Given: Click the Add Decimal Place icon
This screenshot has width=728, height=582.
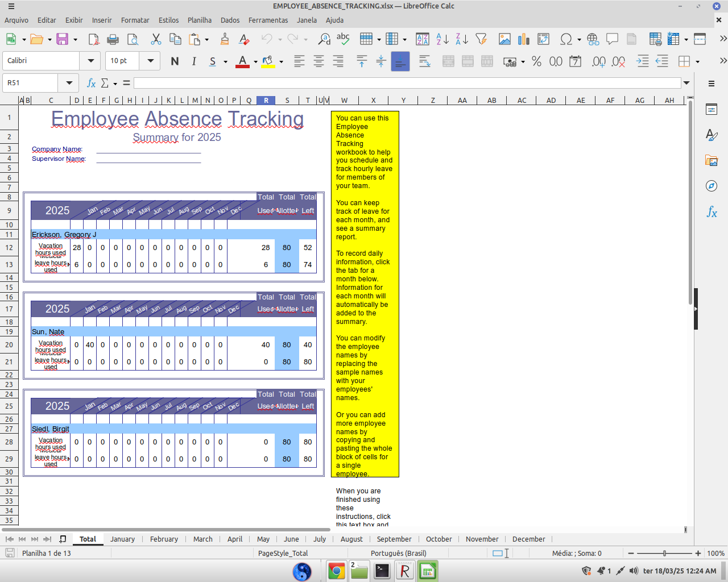Looking at the screenshot, I should tap(595, 61).
